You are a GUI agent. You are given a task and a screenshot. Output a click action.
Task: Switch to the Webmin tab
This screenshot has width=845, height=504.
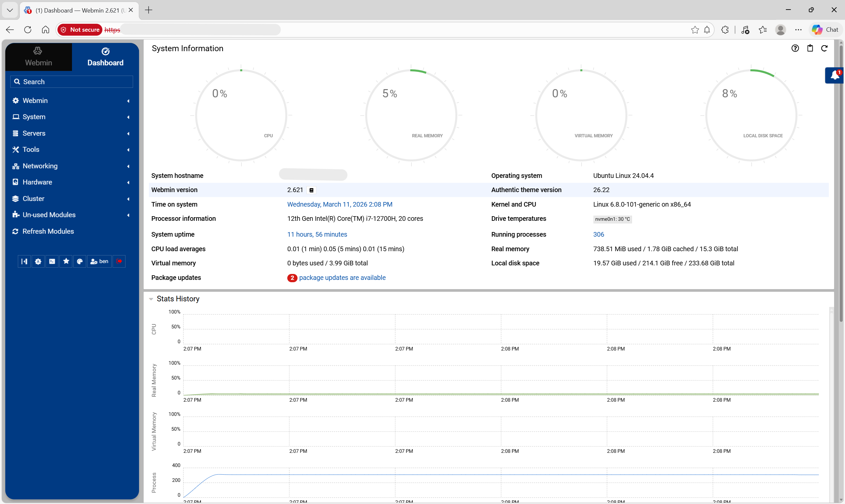pos(38,57)
